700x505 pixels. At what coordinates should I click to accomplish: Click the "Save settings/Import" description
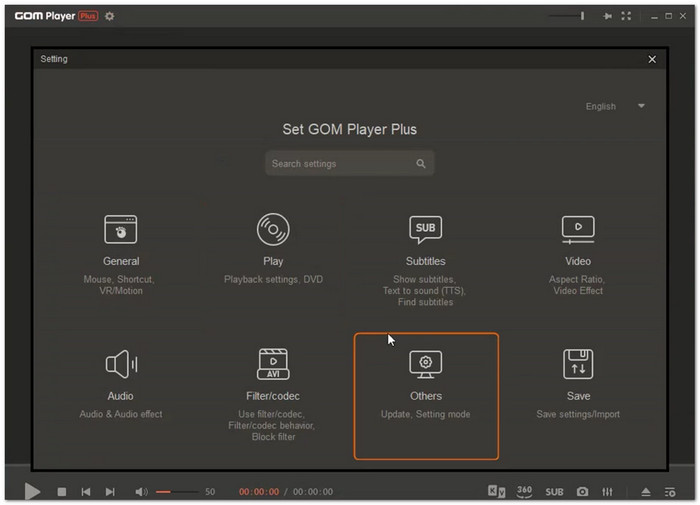578,414
